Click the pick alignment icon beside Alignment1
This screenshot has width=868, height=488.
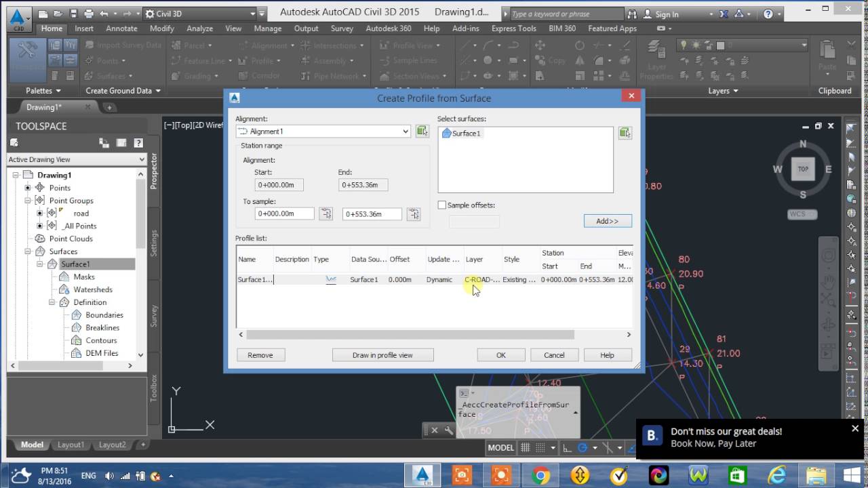(x=422, y=131)
